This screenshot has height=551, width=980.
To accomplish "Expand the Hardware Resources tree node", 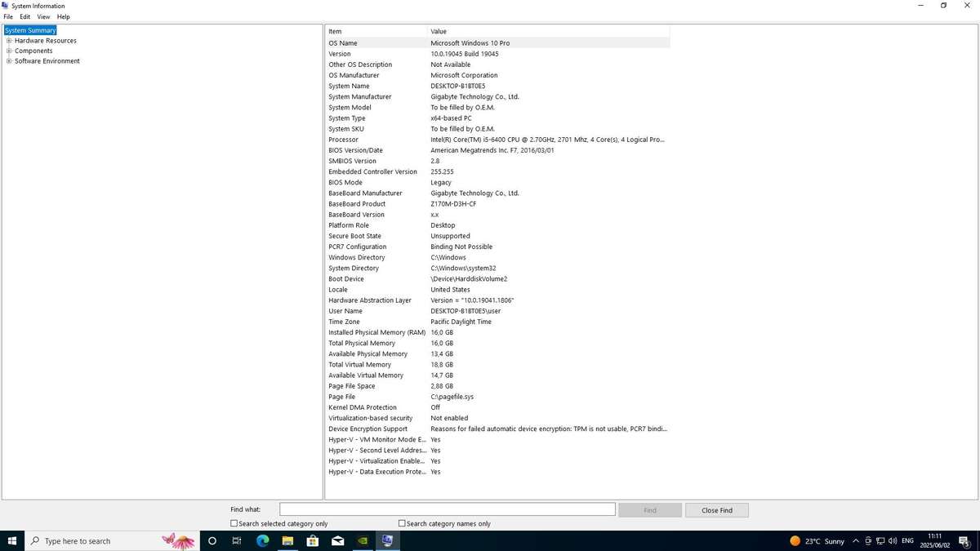I will click(7, 40).
